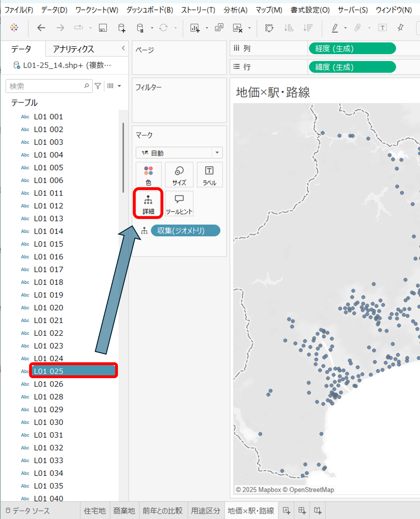420x519 pixels.
Task: Open group members dropdown arrow
Action: tap(369, 28)
